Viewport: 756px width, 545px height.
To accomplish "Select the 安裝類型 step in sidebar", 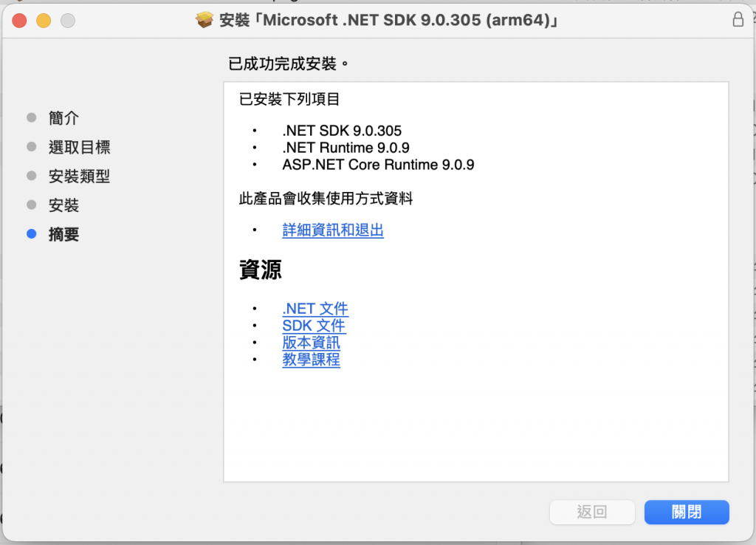I will point(80,176).
